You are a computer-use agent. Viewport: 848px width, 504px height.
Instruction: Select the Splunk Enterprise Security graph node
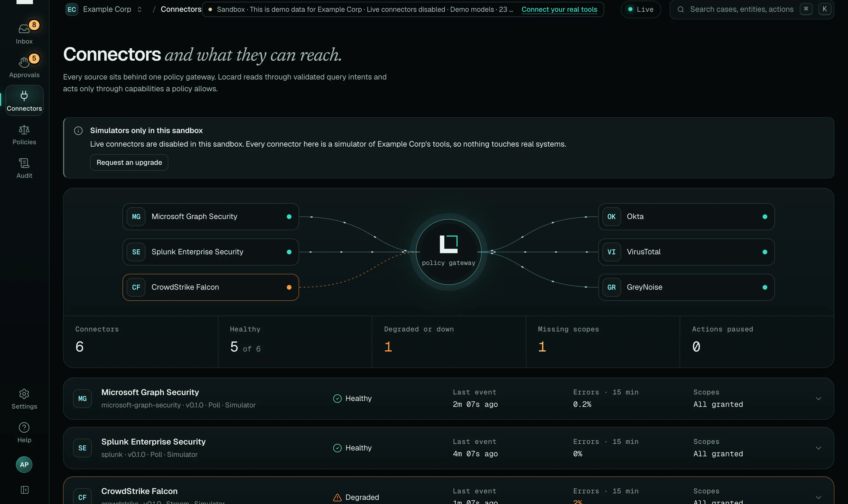[211, 252]
